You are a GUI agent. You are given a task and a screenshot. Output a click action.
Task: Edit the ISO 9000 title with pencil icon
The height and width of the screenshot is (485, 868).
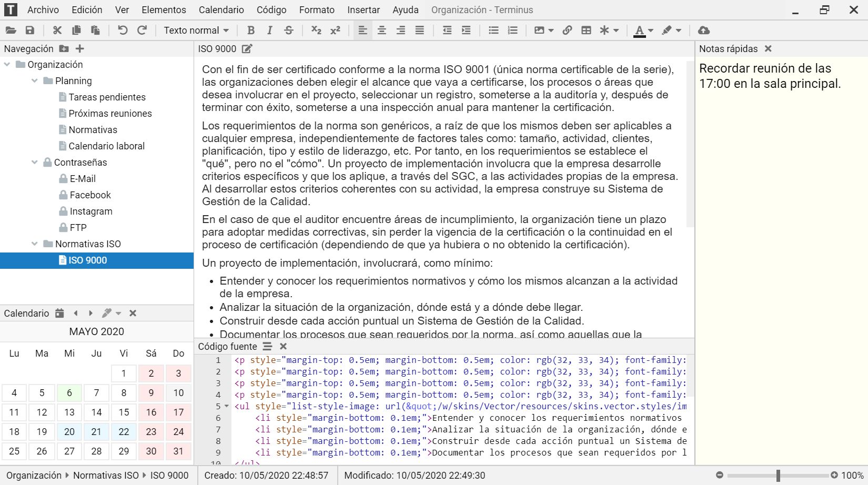coord(247,49)
